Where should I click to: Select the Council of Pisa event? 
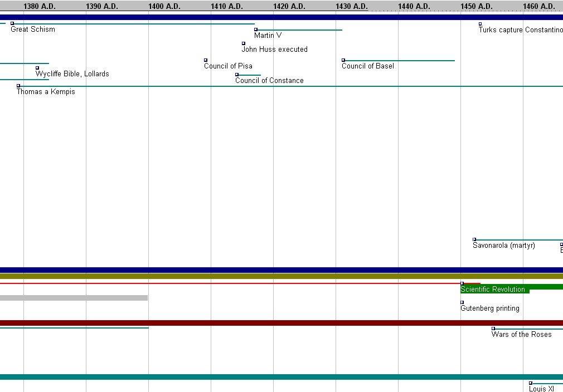(x=228, y=66)
